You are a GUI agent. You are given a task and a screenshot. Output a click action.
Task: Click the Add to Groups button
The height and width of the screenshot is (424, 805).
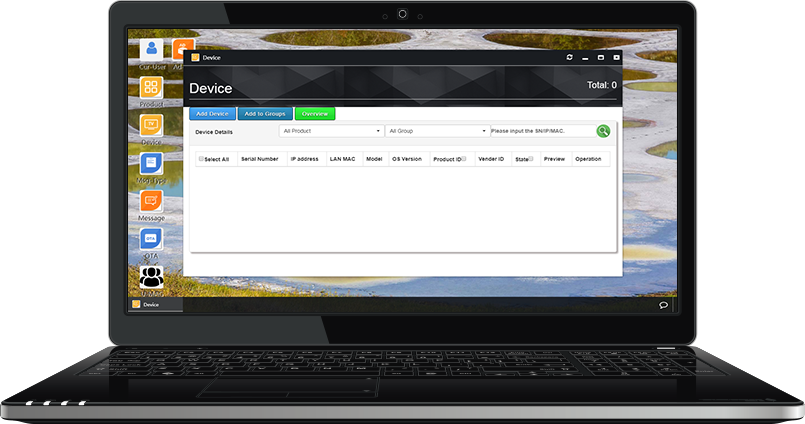[265, 114]
